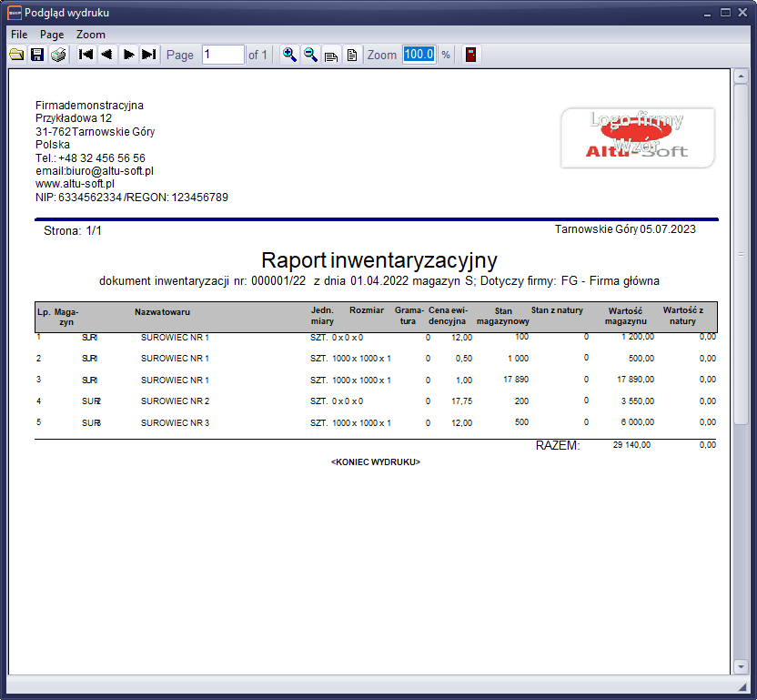Go to the first page
The image size is (757, 700).
tap(86, 55)
